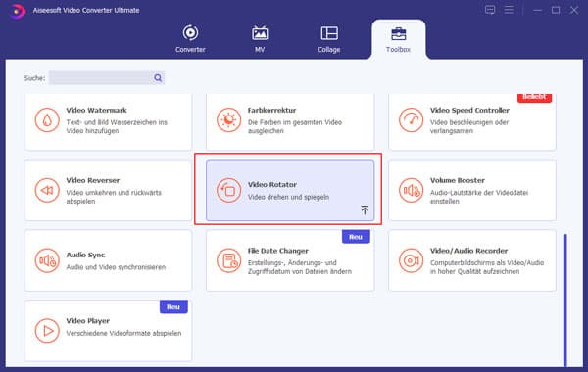Switch to the MV tab
This screenshot has height=372, width=588.
tap(260, 39)
